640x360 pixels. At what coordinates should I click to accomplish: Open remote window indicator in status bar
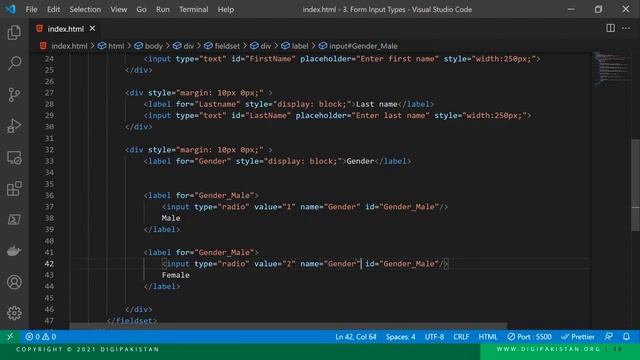[x=10, y=337]
